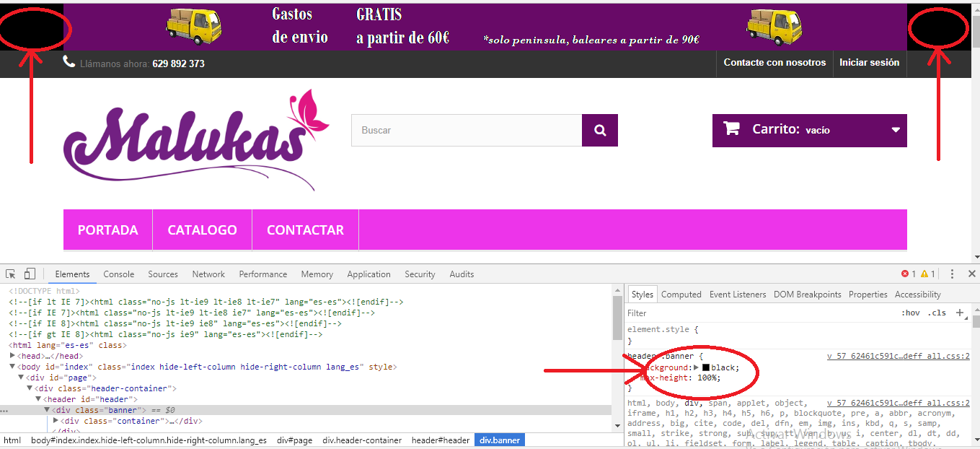This screenshot has height=449, width=980.
Task: Click the max-height: 100% declaration
Action: point(679,378)
